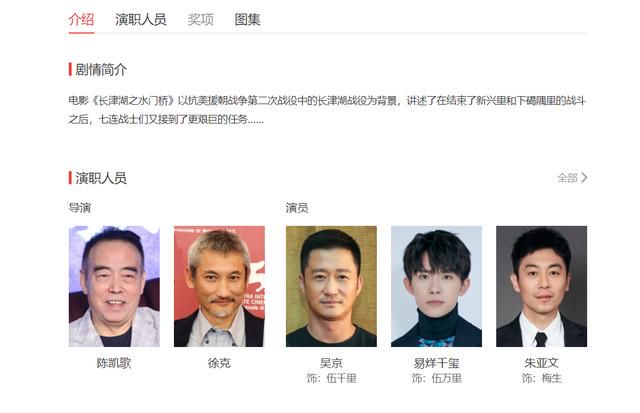
Task: Click the role label 饰: 梅生
Action: click(x=541, y=378)
